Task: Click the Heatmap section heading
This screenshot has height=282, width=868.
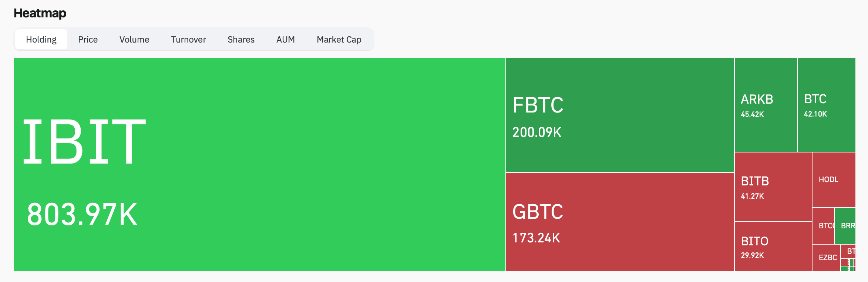Action: (40, 13)
